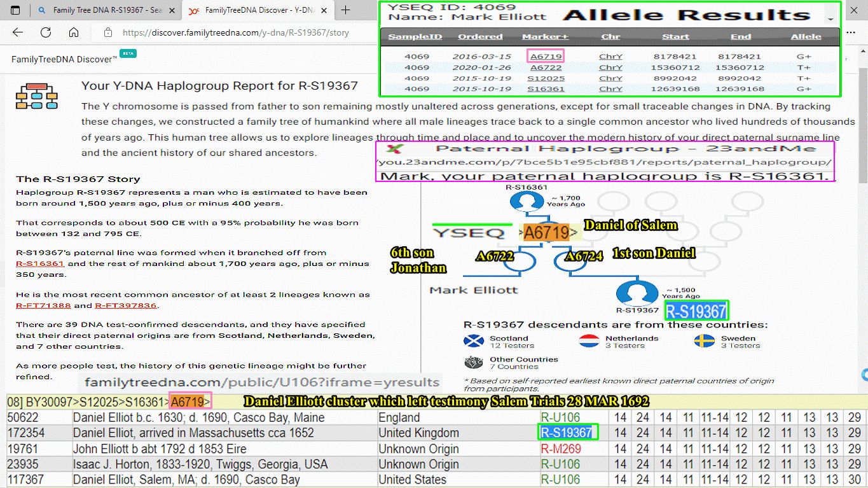Click the A6719 marker link

pyautogui.click(x=546, y=56)
